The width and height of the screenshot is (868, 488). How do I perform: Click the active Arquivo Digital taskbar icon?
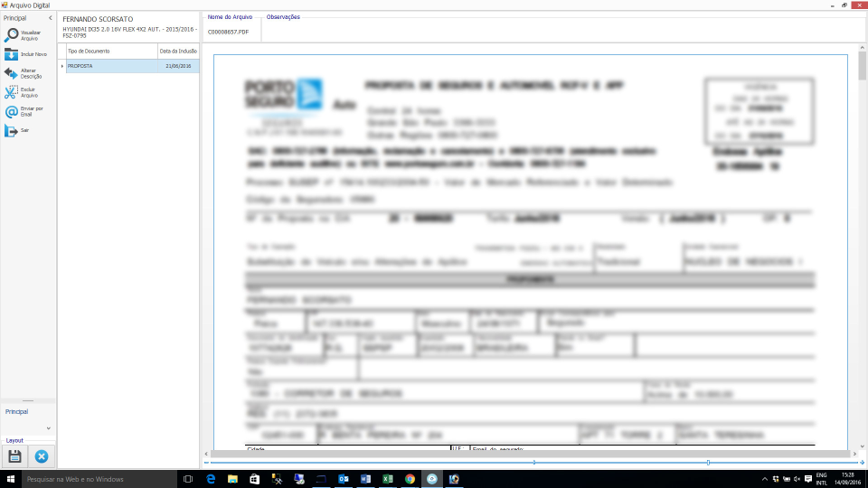tap(432, 479)
